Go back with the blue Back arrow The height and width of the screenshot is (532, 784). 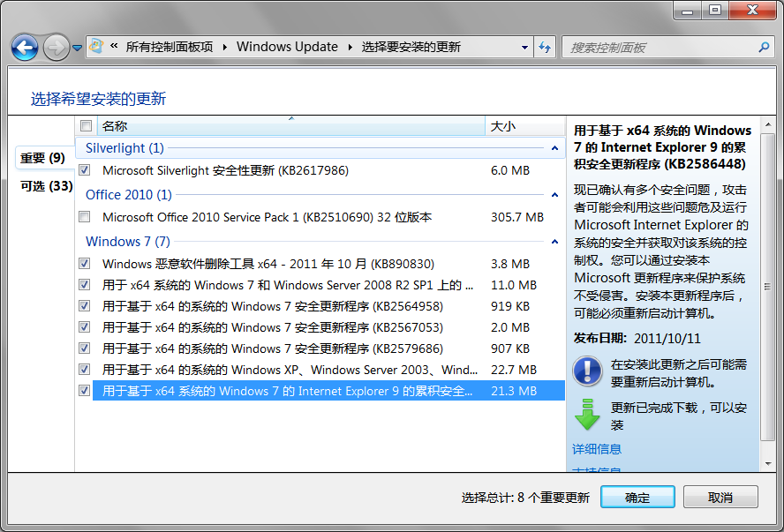point(25,48)
